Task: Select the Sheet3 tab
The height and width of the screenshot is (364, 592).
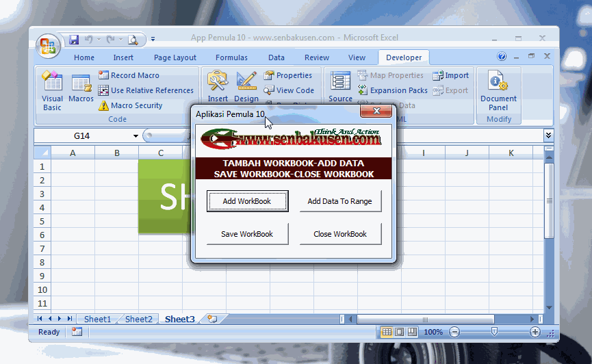Action: click(180, 319)
